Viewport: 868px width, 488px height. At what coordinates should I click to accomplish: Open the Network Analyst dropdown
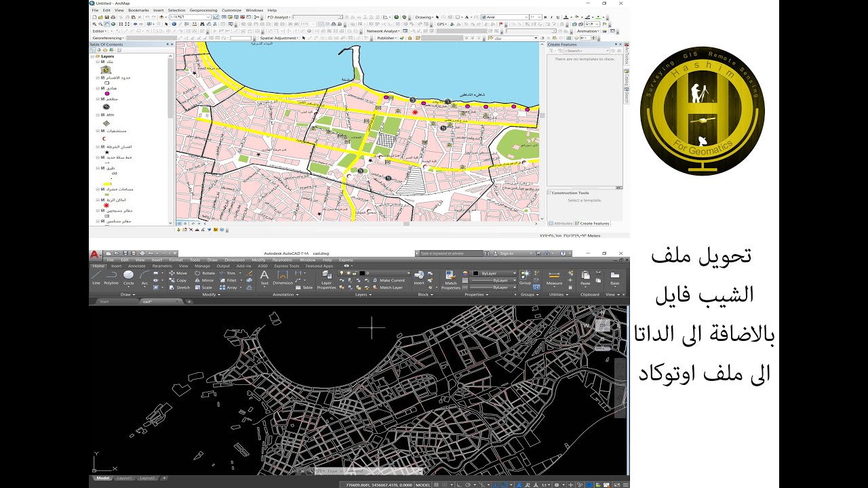click(x=383, y=31)
